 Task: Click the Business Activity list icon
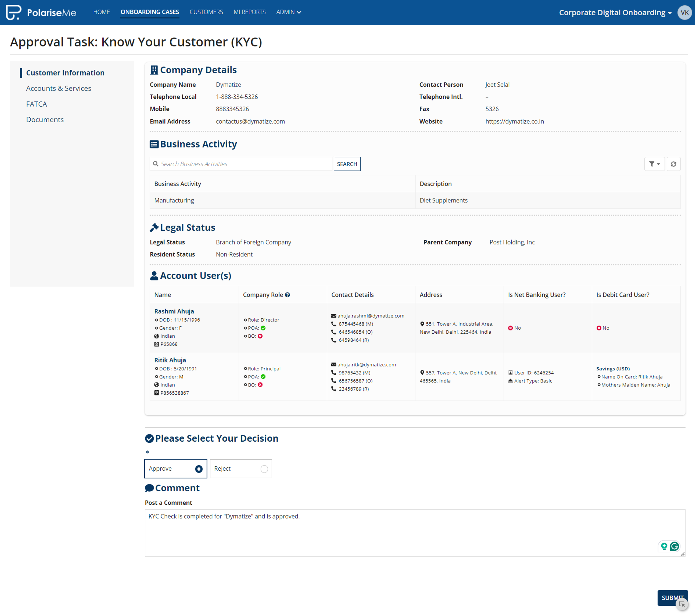(154, 144)
